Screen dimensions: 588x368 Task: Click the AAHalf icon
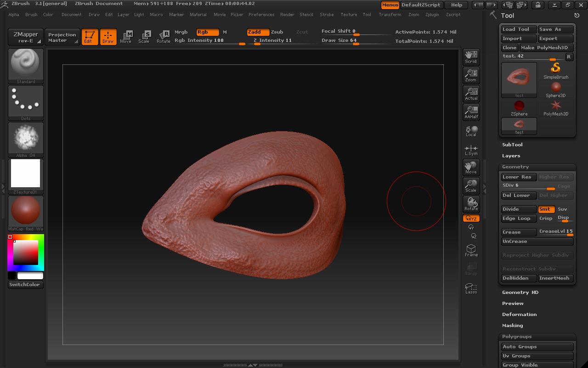point(471,112)
